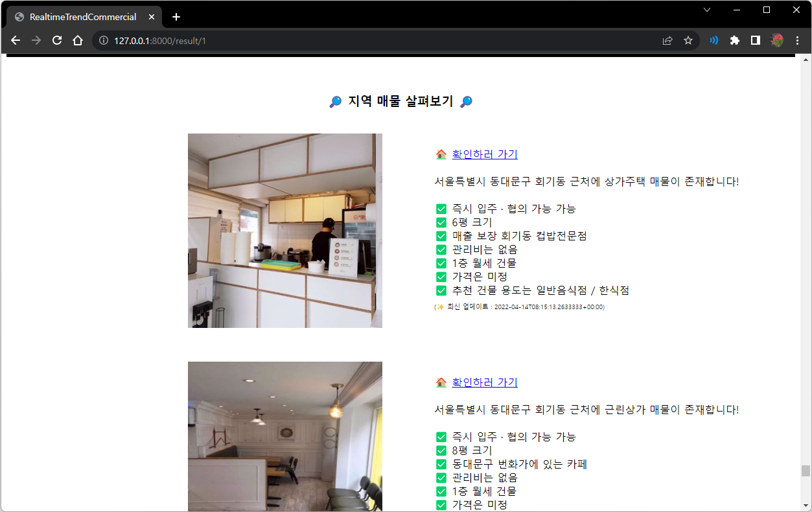Screen dimensions: 812x512
Task: Open first listing's 확인하러 가기 link
Action: pos(485,154)
